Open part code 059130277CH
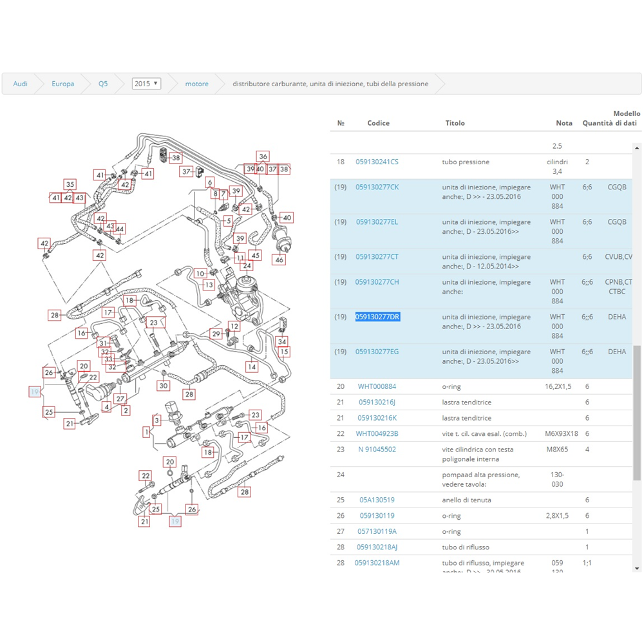This screenshot has width=644, height=644. point(377,282)
